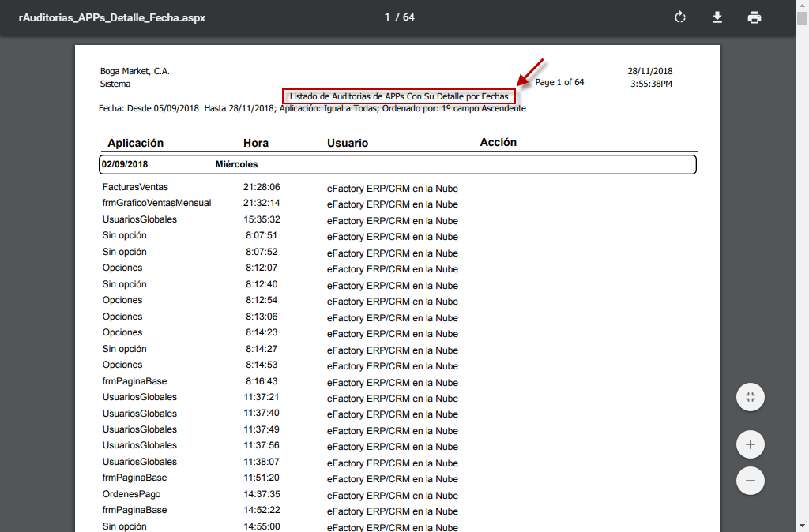Click the fit to page button
Image resolution: width=809 pixels, height=532 pixels.
click(x=751, y=397)
